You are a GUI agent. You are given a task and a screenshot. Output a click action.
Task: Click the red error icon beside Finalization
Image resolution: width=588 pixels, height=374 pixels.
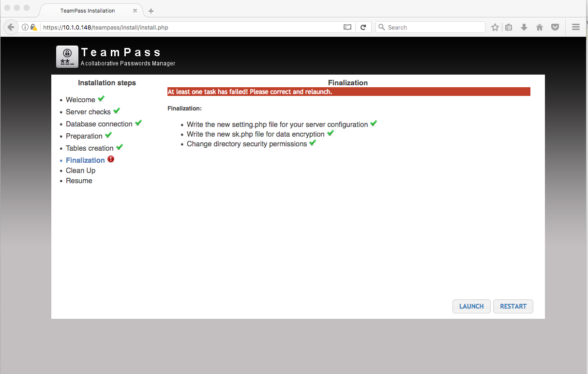pos(110,158)
